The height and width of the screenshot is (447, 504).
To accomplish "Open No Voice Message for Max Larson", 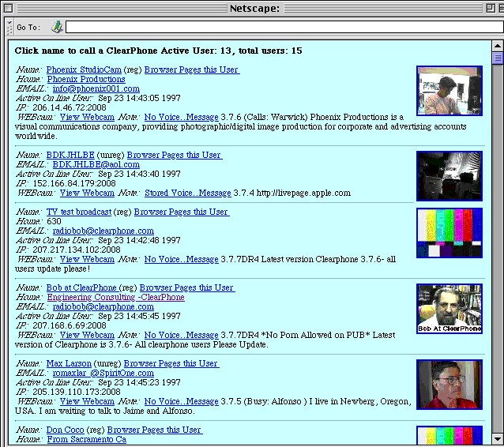I will tap(181, 401).
